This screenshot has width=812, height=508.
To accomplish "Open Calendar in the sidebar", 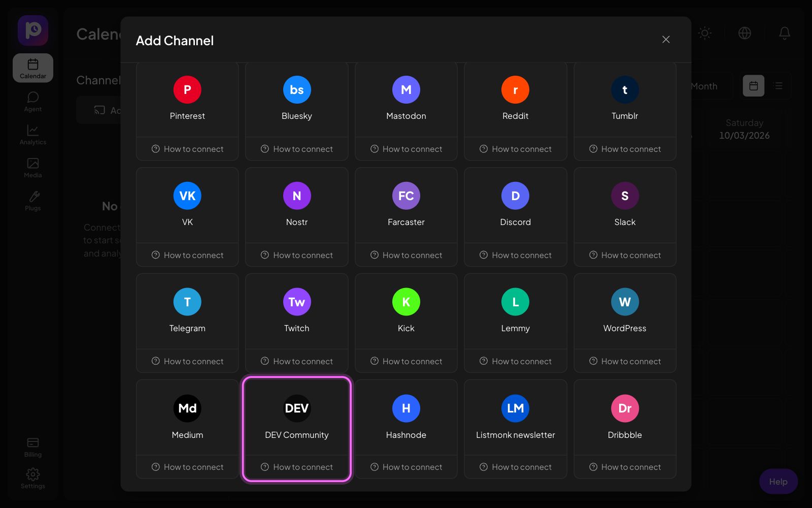I will click(x=33, y=68).
